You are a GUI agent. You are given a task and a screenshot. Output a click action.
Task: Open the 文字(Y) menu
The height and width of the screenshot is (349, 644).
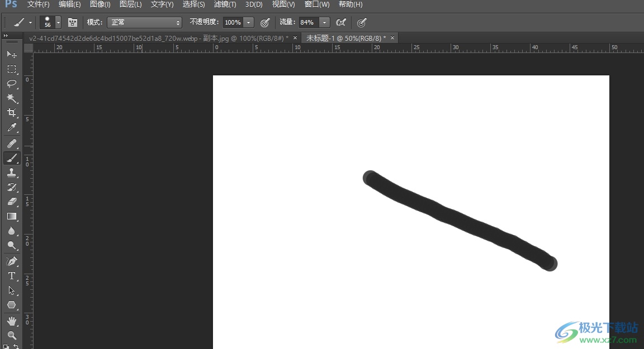click(162, 4)
